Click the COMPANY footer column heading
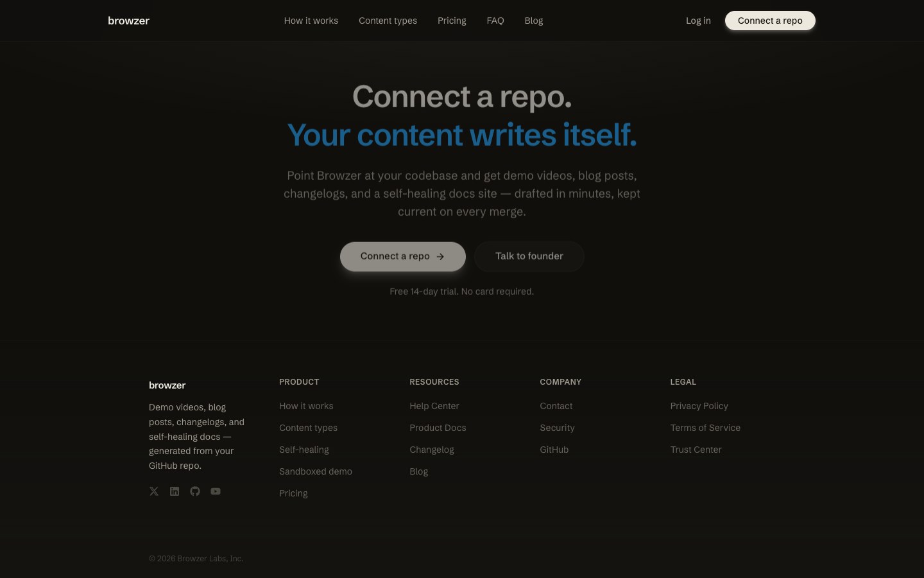Image resolution: width=924 pixels, height=578 pixels. coord(561,381)
